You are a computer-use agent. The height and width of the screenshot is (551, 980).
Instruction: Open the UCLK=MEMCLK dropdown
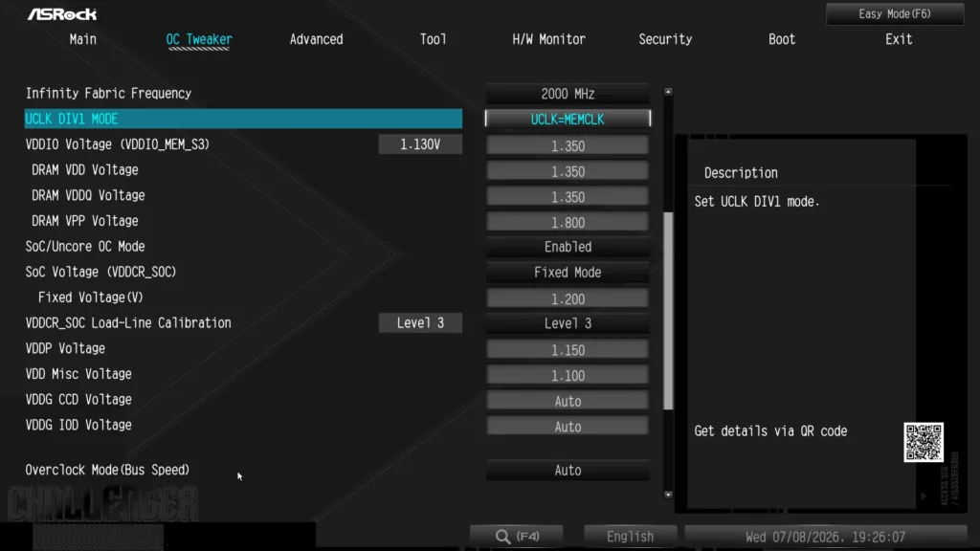pyautogui.click(x=568, y=119)
